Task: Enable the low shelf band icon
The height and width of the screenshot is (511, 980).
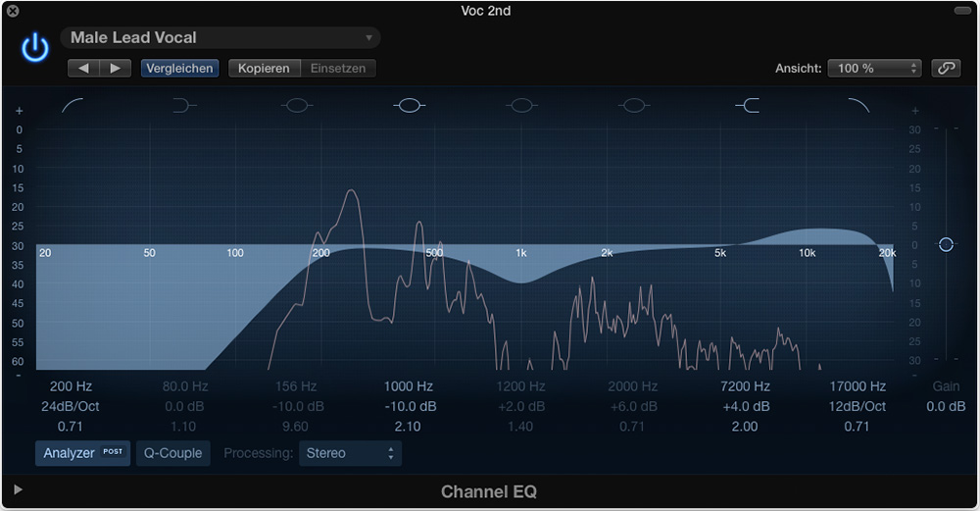Action: (x=184, y=106)
